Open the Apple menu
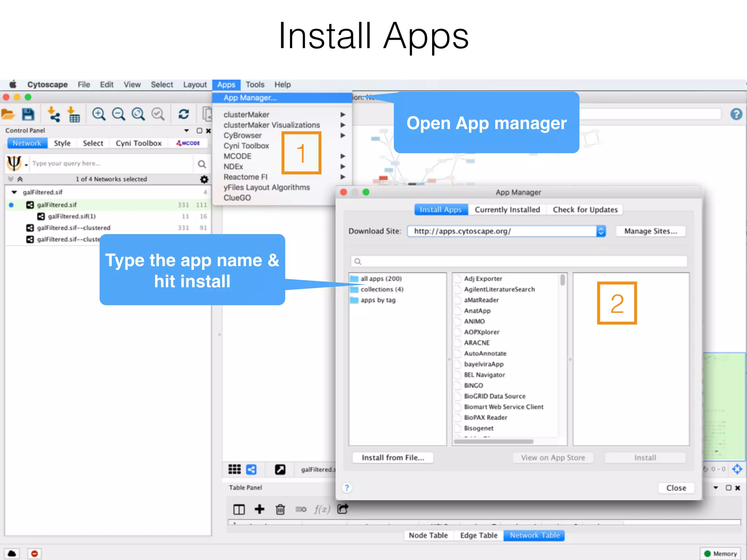The image size is (747, 560). (13, 85)
